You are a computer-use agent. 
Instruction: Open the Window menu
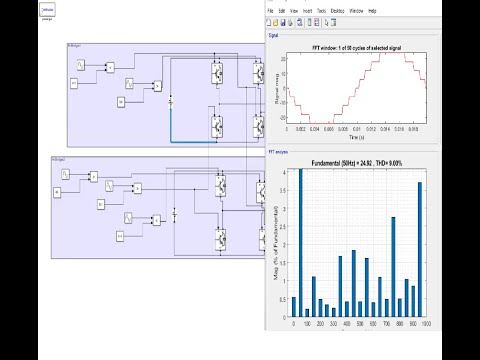[x=356, y=11]
